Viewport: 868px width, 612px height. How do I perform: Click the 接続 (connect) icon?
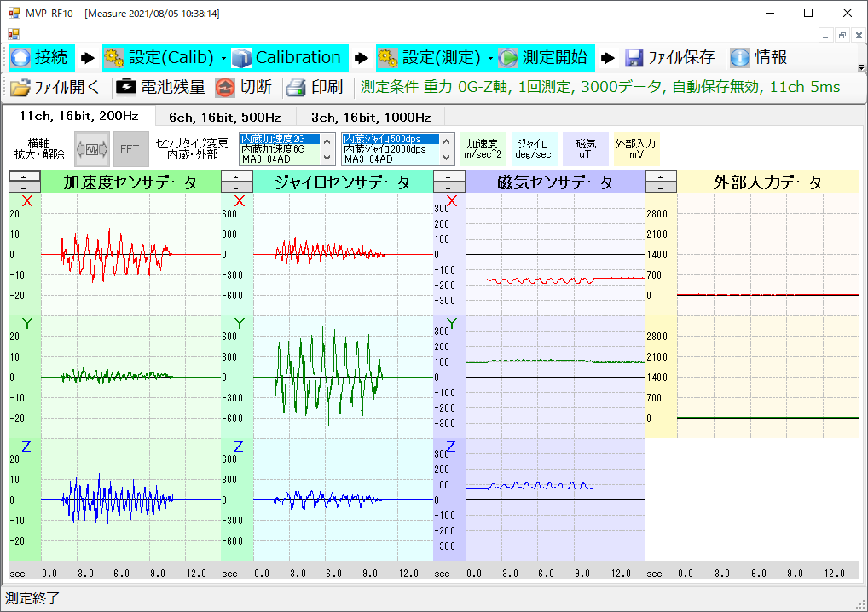pos(40,57)
